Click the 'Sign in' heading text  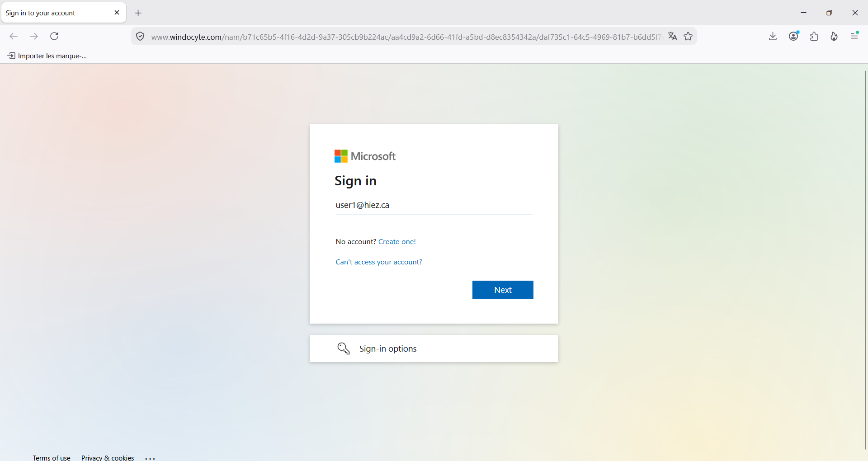355,181
